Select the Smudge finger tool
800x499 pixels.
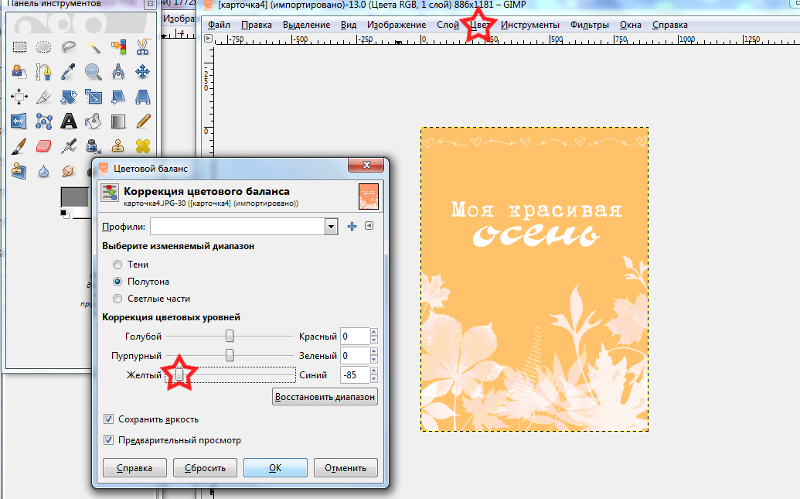tap(68, 170)
